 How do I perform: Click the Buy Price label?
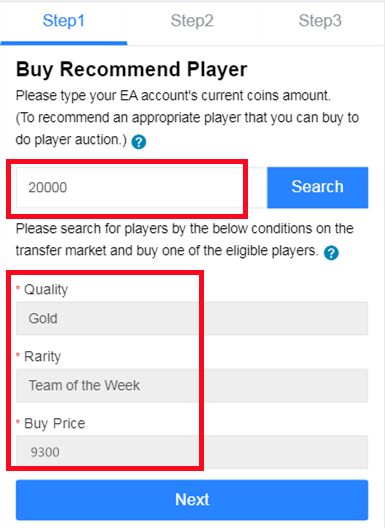tap(55, 424)
